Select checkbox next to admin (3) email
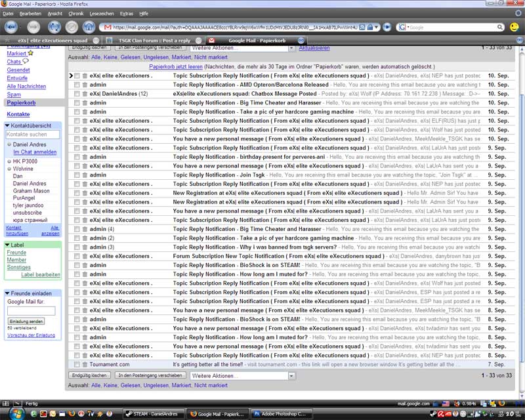The width and height of the screenshot is (525, 420). tap(77, 247)
